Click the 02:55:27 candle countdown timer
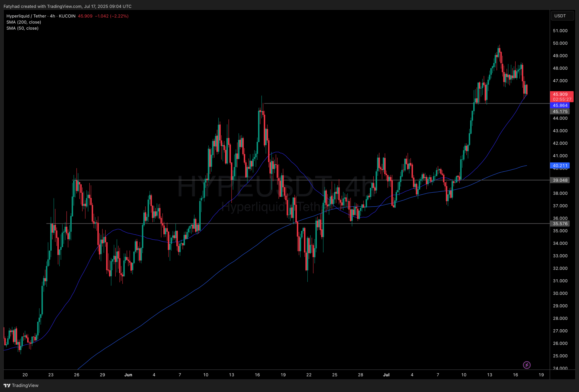The width and height of the screenshot is (579, 392). tap(562, 99)
